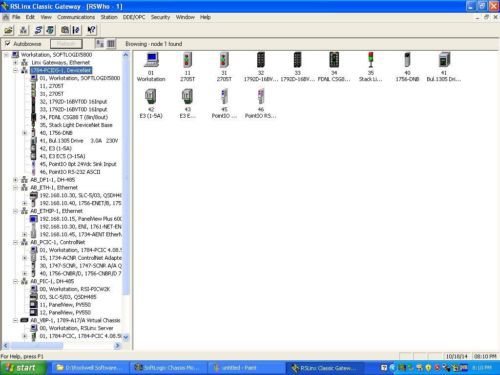Select the 42 E3 (1-5A) device icon
Viewport: 500px width, 375px height.
pos(151,97)
